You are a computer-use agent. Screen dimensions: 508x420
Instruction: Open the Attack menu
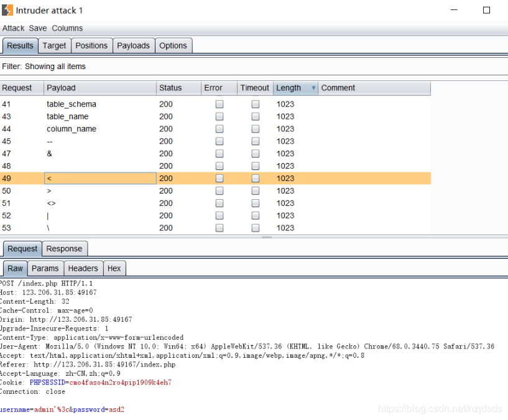click(x=13, y=28)
